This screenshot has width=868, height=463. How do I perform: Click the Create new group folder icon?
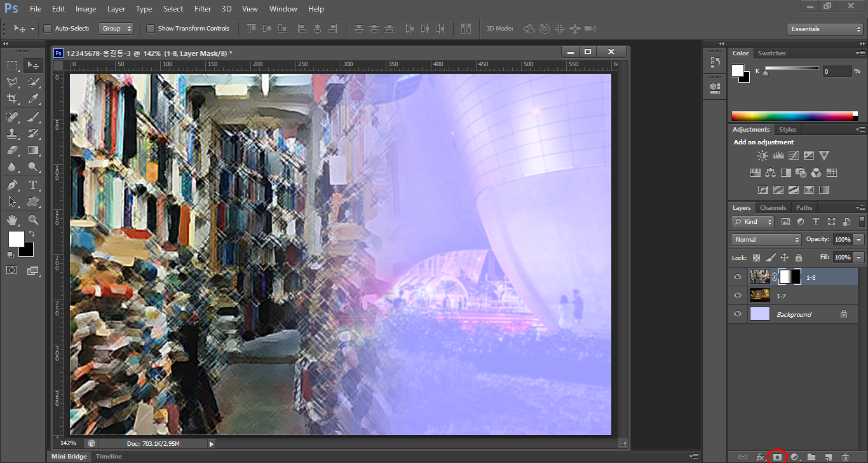811,457
